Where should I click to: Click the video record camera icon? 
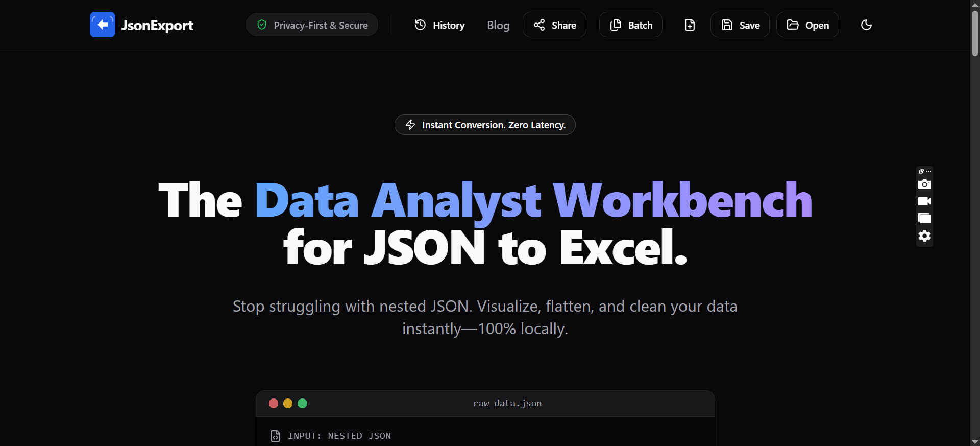tap(924, 201)
